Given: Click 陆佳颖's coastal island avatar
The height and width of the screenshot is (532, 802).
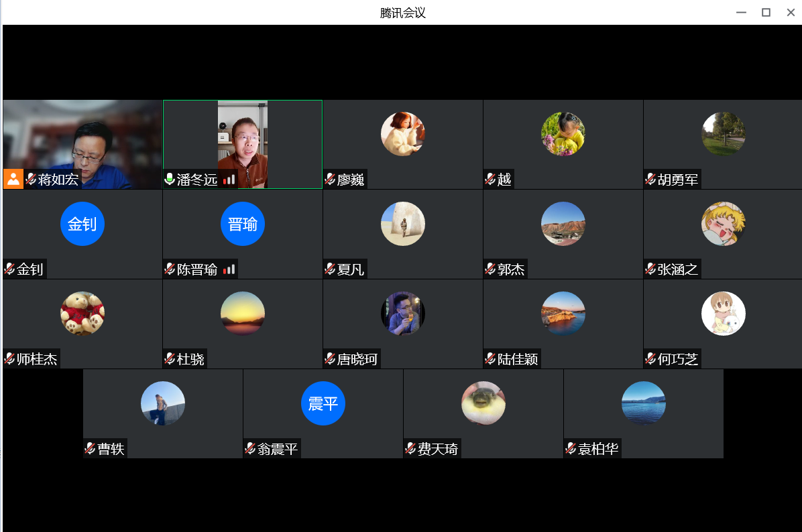Looking at the screenshot, I should pyautogui.click(x=563, y=314).
